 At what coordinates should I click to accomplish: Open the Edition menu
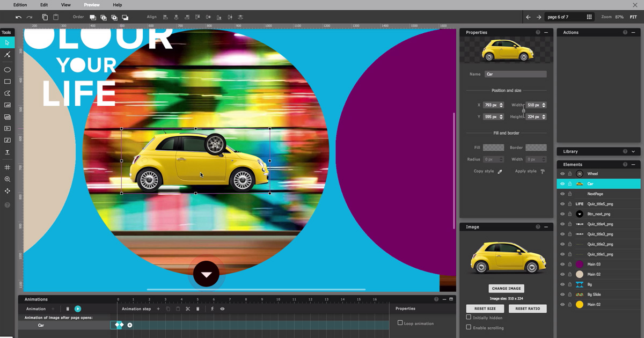(x=20, y=5)
